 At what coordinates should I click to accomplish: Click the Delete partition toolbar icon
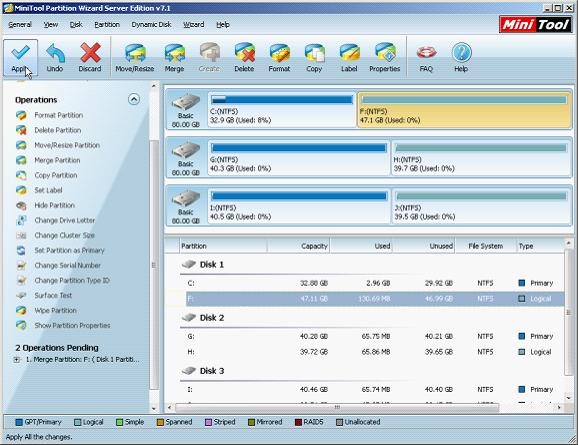coord(244,57)
